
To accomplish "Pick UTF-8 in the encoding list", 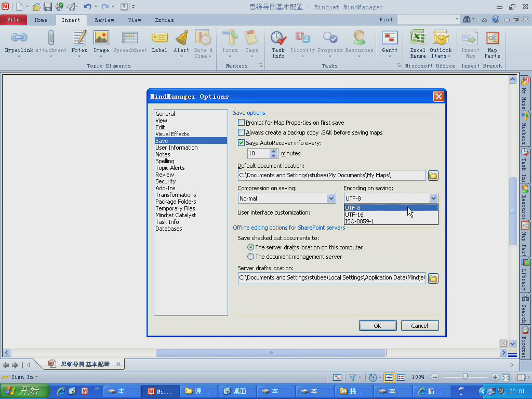I will pos(391,208).
